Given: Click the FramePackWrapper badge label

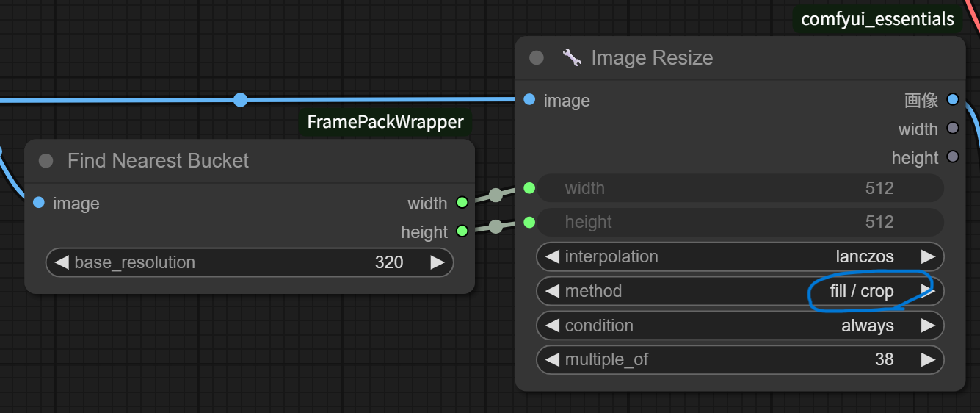Looking at the screenshot, I should coord(385,121).
